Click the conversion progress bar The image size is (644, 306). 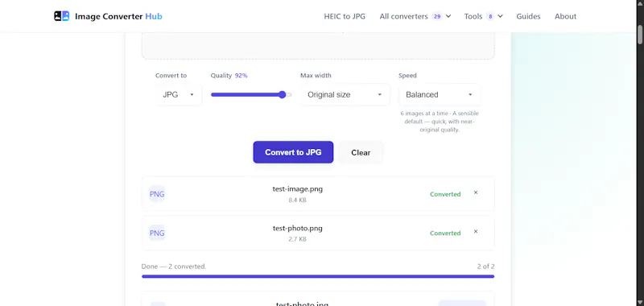point(318,276)
